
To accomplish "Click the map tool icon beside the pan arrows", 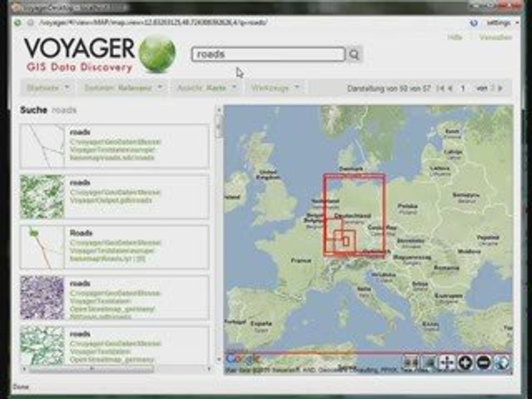I will point(429,362).
